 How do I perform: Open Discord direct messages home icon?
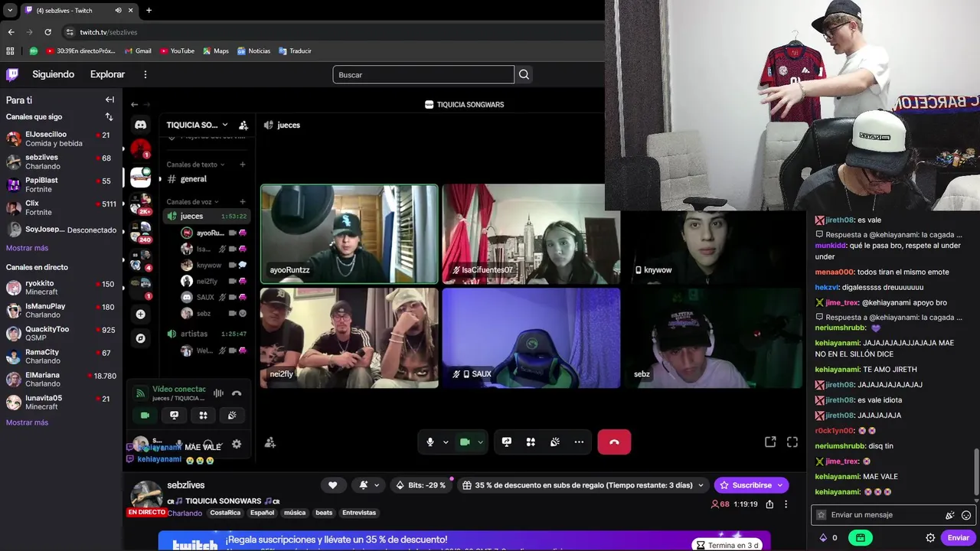click(140, 125)
